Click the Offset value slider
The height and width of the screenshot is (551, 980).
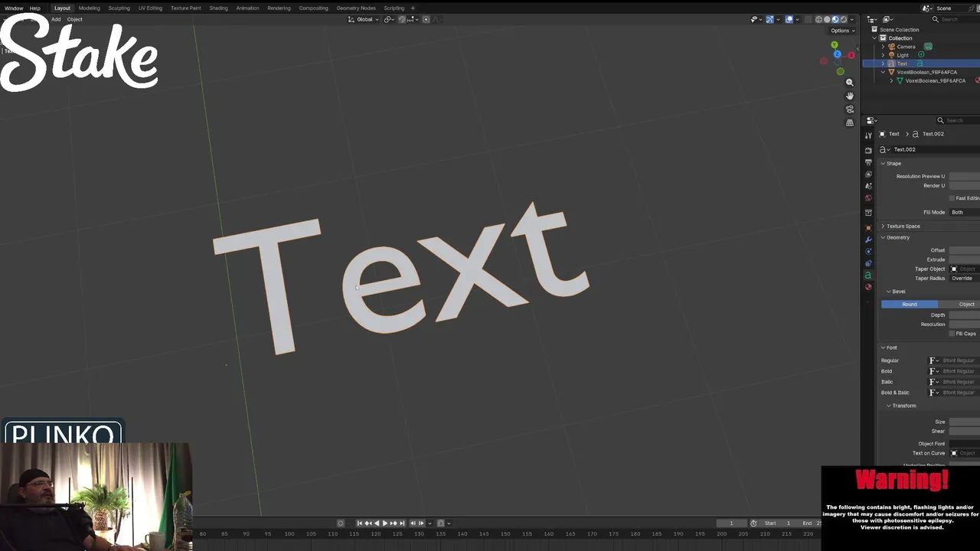tap(965, 250)
